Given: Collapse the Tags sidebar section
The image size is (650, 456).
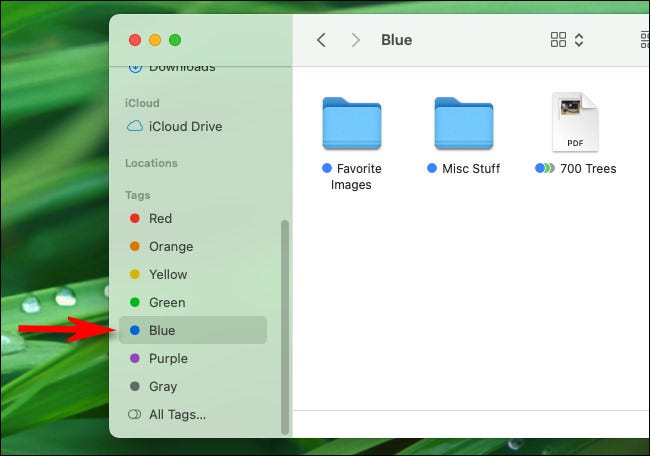Looking at the screenshot, I should (x=138, y=194).
